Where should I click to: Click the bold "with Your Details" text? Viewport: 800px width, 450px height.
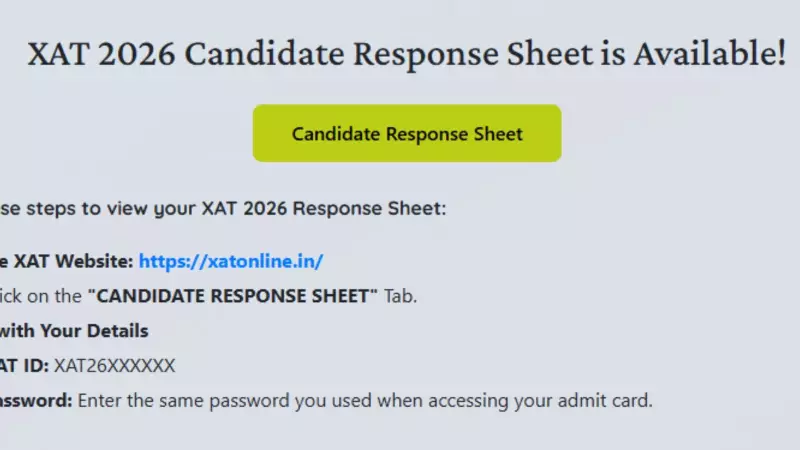tap(75, 331)
